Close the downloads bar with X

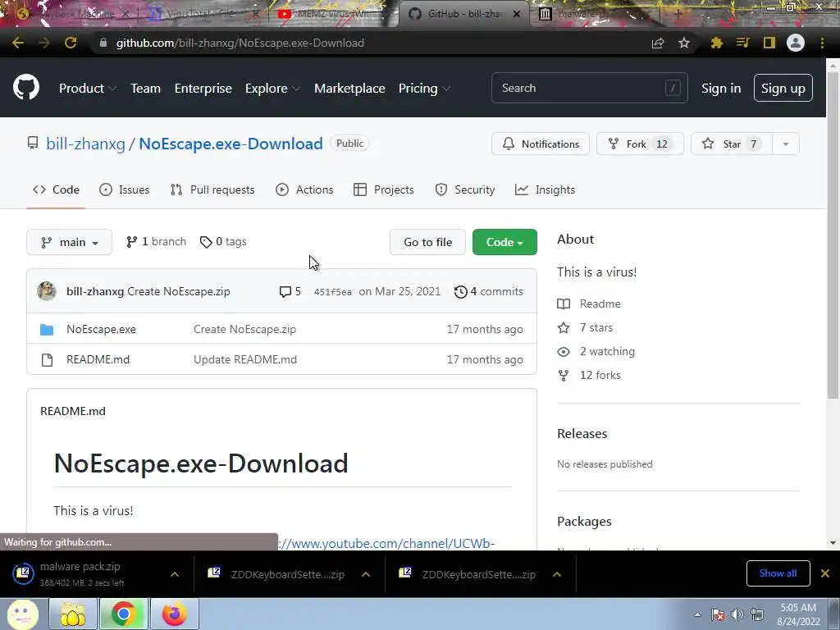(x=825, y=573)
